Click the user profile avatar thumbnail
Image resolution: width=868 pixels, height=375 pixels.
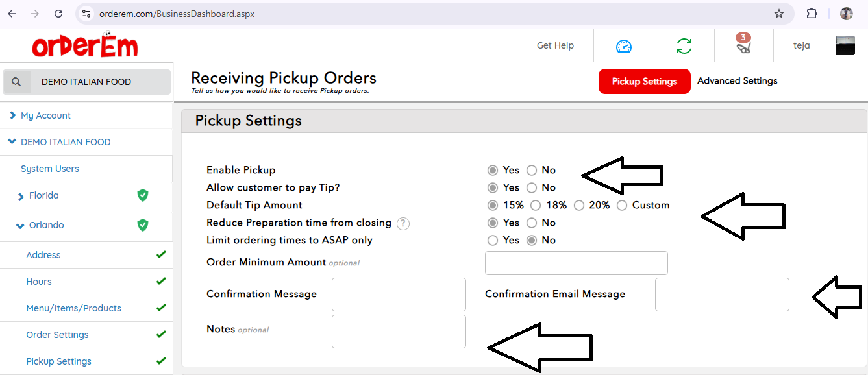845,45
